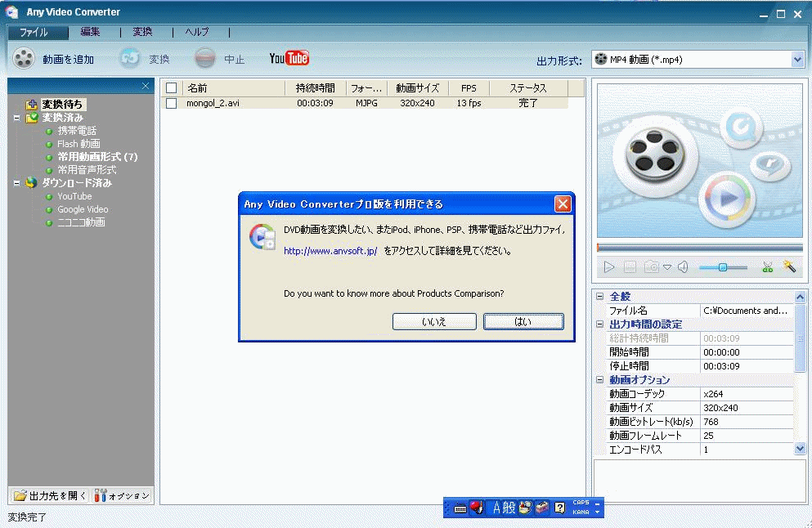Toggle the select-all checkbox in list header
This screenshot has width=812, height=528.
172,88
